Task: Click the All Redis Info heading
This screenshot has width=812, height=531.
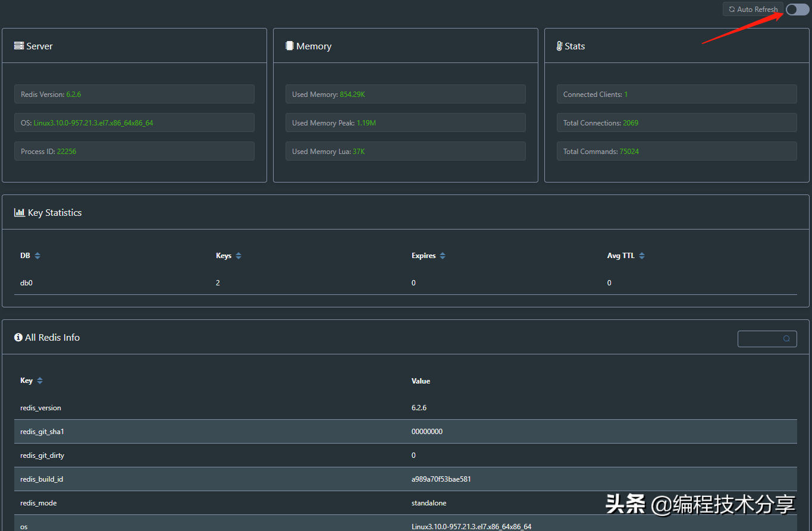Action: point(52,337)
